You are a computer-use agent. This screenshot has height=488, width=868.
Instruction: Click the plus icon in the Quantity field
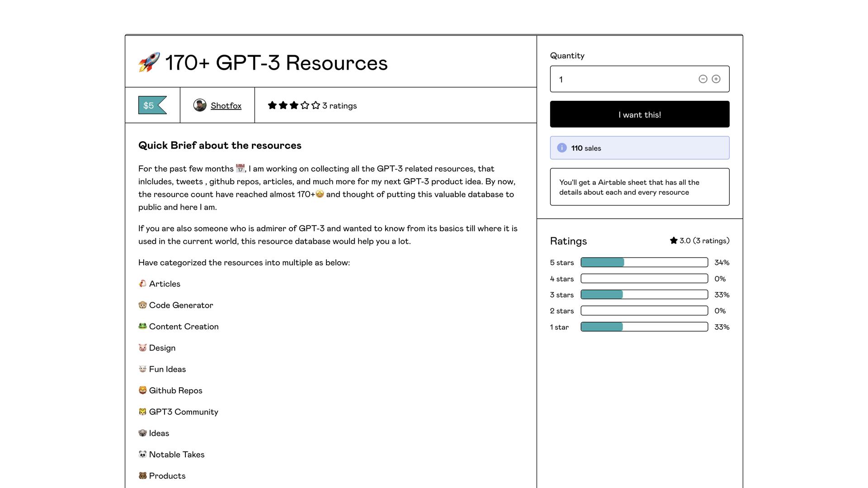pos(716,79)
